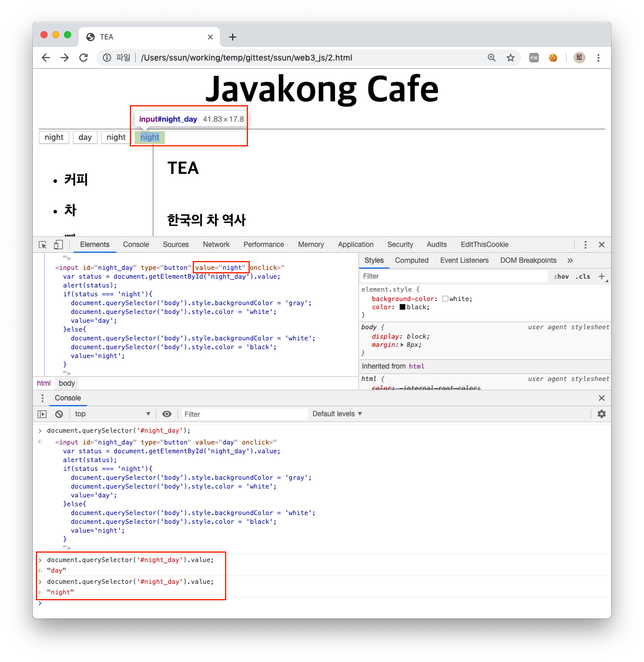Open the black color swatch
644x662 pixels.
pyautogui.click(x=402, y=307)
